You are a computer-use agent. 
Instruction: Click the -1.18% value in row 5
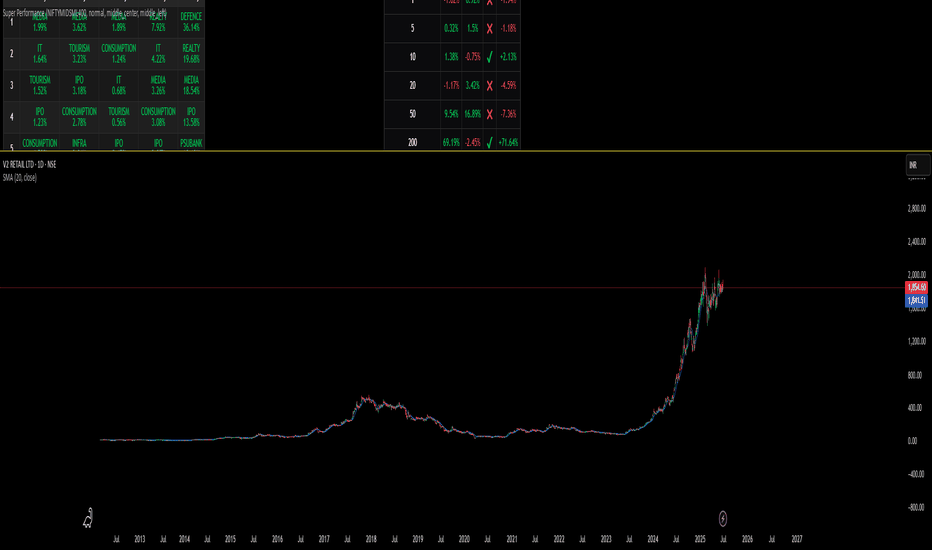508,29
